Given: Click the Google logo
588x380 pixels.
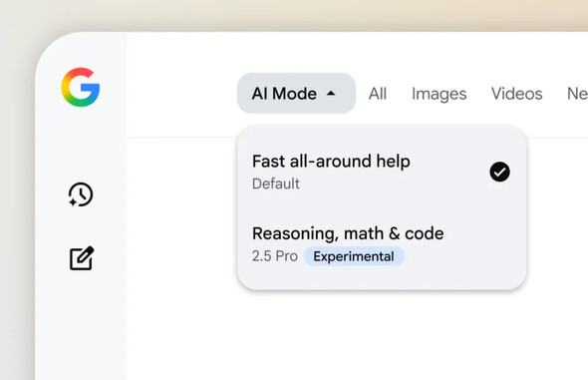Looking at the screenshot, I should click(81, 87).
